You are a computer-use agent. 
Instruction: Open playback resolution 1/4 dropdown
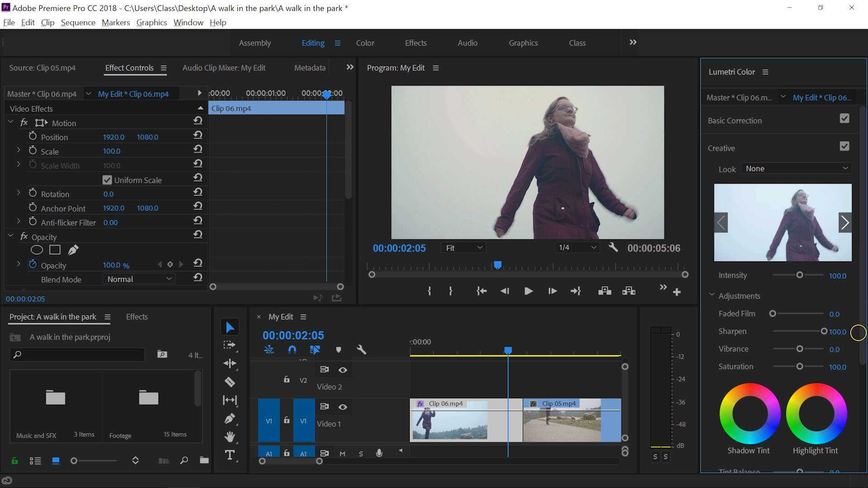tap(577, 248)
